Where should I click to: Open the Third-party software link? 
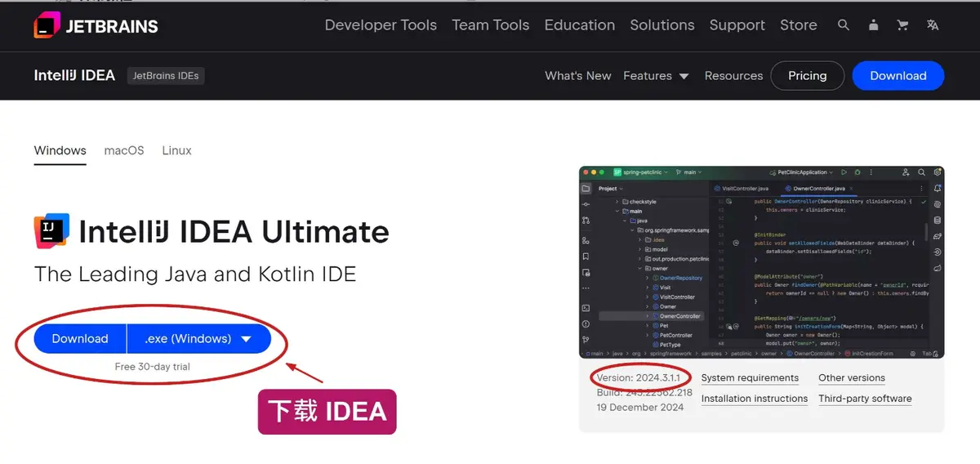click(865, 399)
